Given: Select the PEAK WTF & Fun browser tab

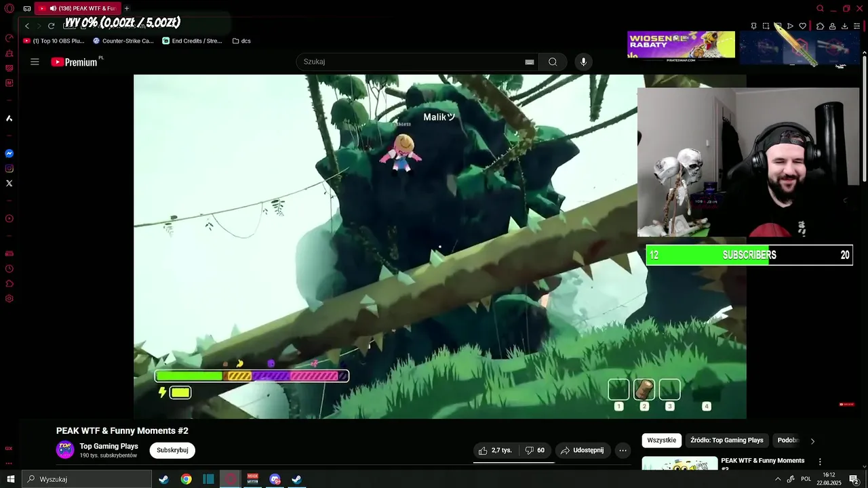Looking at the screenshot, I should [77, 8].
